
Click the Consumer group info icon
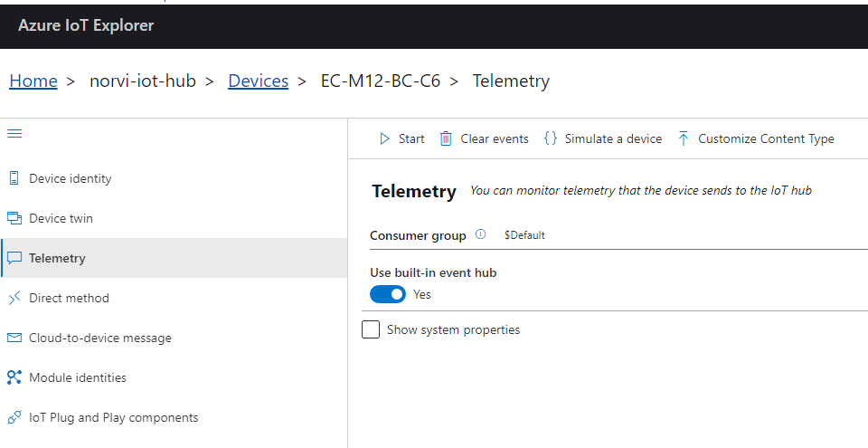481,234
